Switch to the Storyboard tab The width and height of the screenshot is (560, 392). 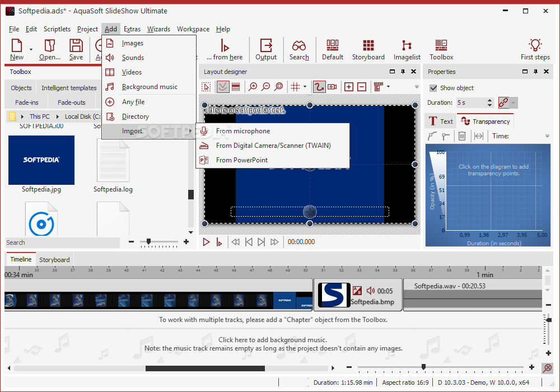point(54,259)
